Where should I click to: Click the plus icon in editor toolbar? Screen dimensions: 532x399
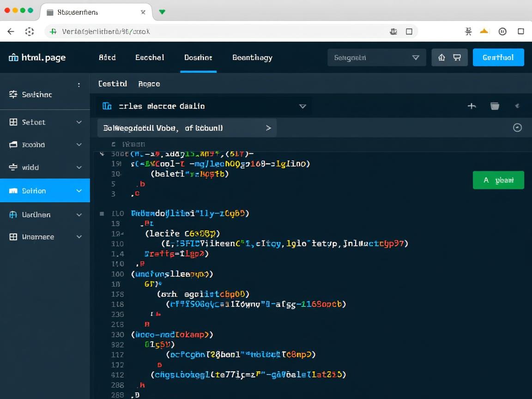coord(472,106)
